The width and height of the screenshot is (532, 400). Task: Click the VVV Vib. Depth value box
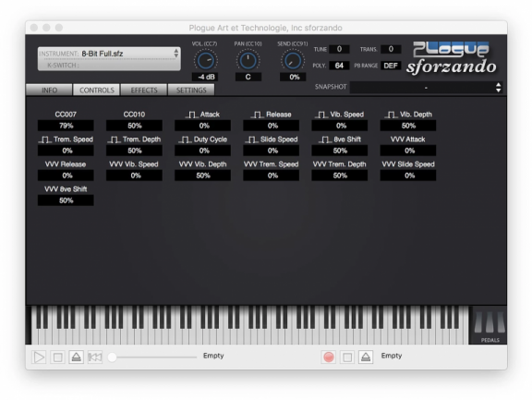tap(203, 176)
